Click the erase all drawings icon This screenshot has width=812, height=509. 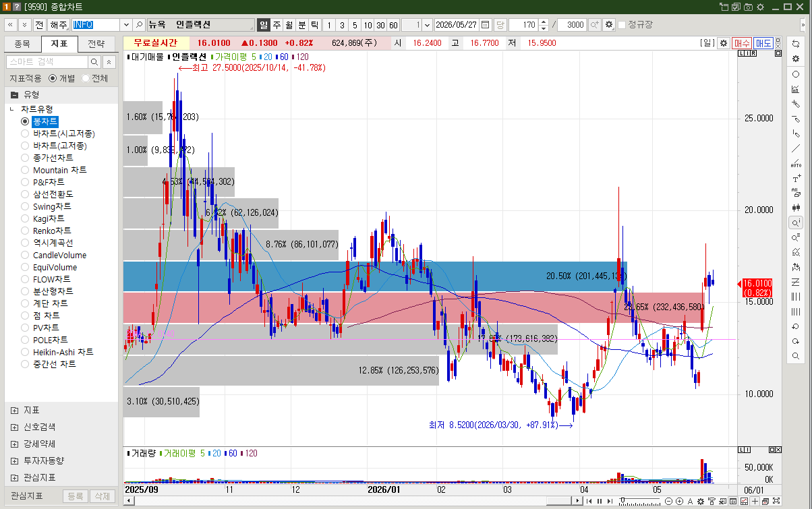click(x=796, y=193)
